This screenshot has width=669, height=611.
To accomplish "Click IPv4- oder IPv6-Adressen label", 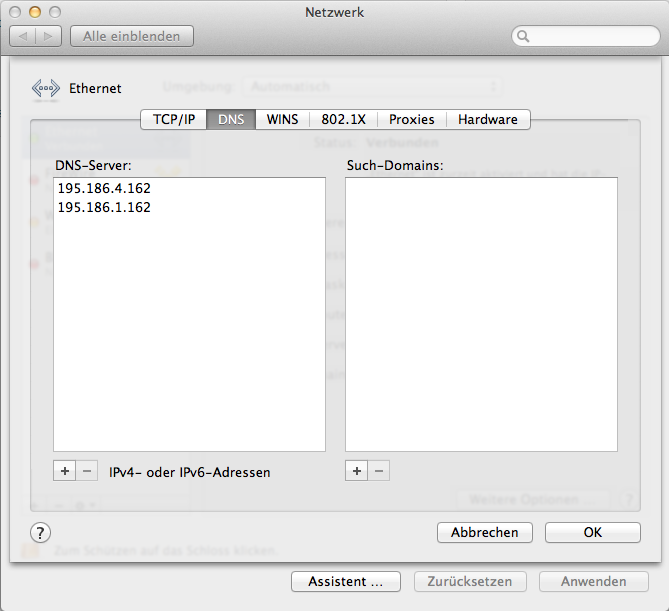I will click(189, 472).
